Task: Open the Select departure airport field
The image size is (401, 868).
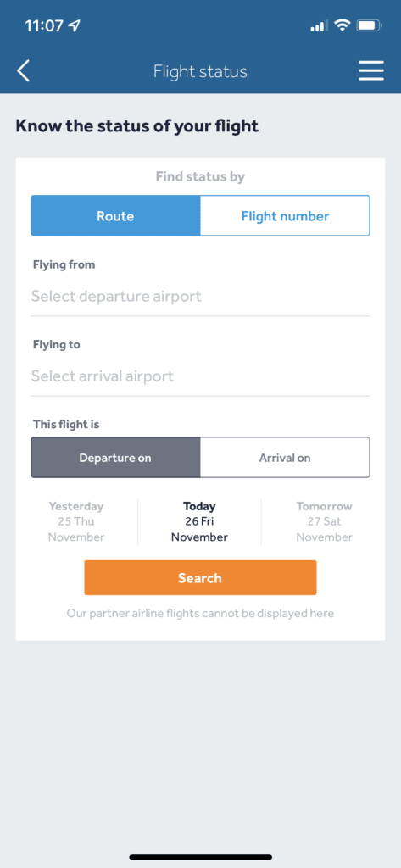Action: (200, 297)
